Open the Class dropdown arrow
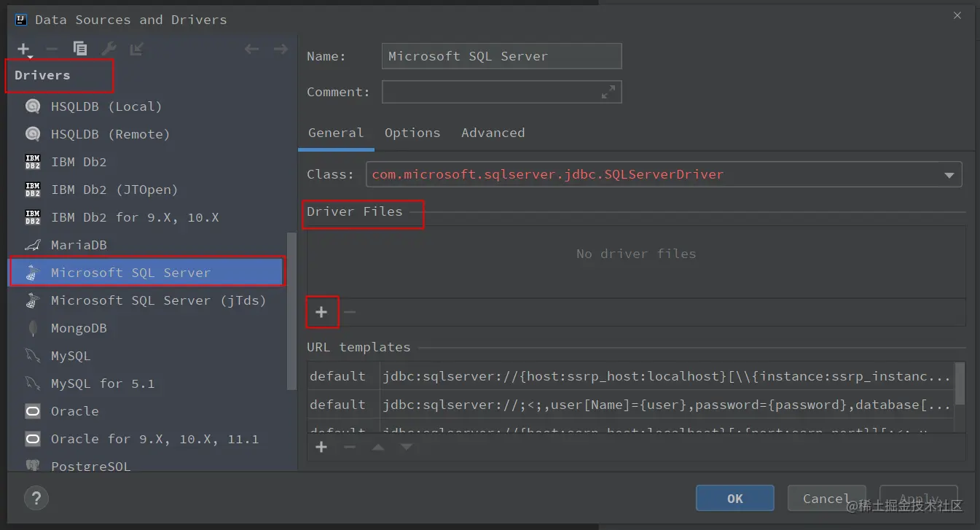Screen dimensions: 980x530 click(949, 175)
